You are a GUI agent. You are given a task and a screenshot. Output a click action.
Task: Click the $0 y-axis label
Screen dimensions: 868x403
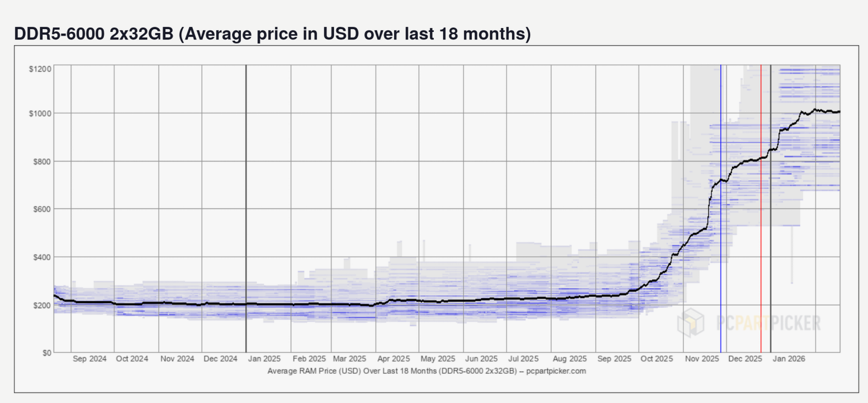pyautogui.click(x=47, y=353)
